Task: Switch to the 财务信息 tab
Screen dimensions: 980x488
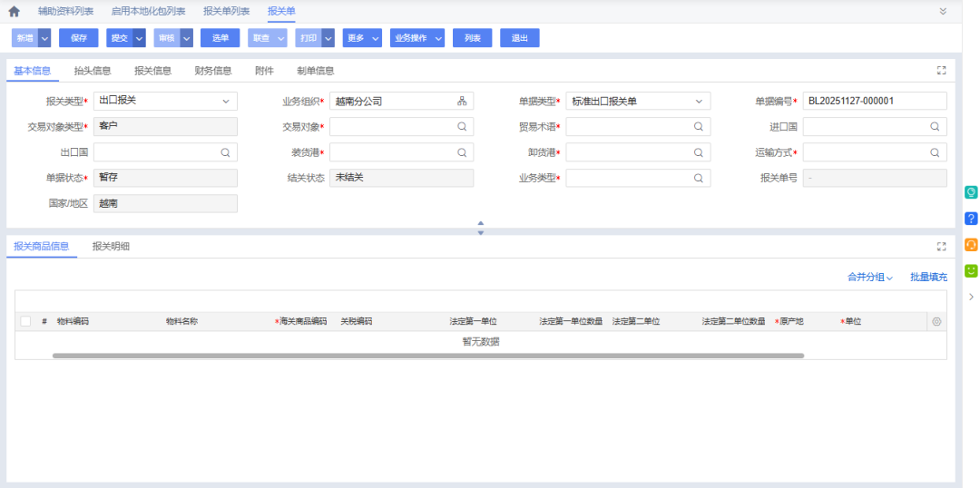Action: 212,71
